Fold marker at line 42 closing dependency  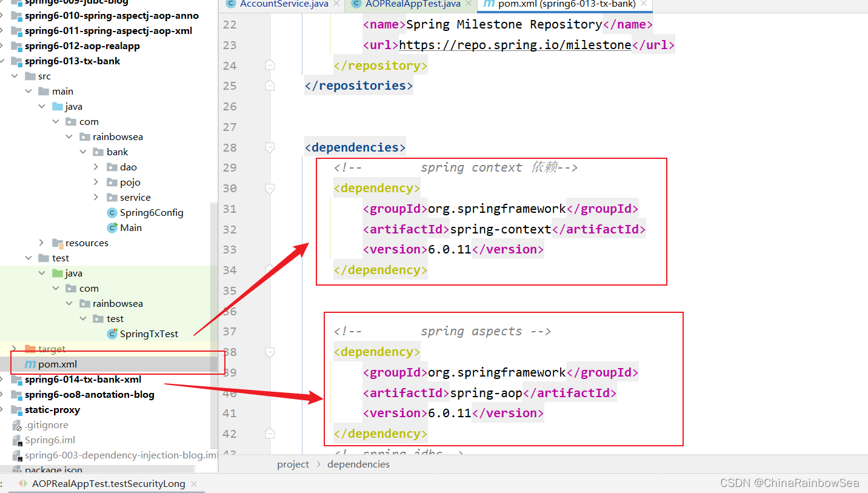tap(270, 434)
